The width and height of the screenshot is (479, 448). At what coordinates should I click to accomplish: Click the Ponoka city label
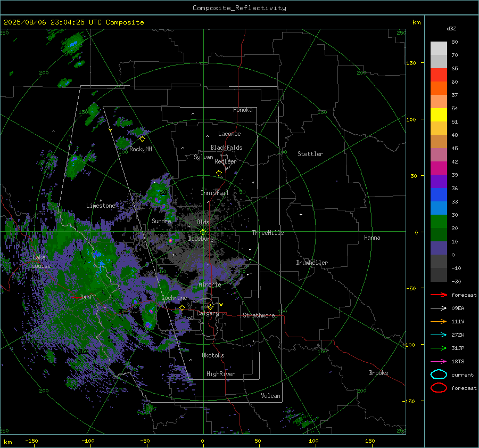click(x=243, y=110)
